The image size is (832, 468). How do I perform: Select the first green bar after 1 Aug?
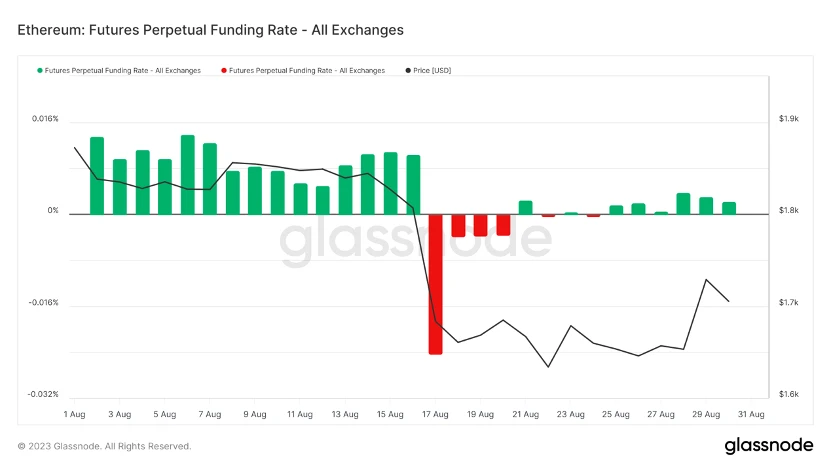pos(97,175)
